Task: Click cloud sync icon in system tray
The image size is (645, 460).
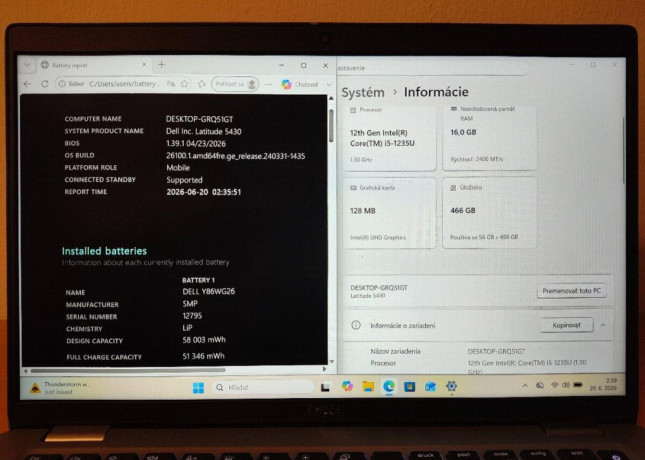Action: pos(540,386)
